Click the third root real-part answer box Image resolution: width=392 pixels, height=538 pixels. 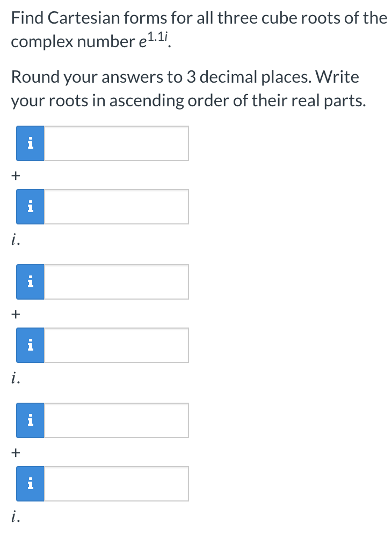pos(115,420)
